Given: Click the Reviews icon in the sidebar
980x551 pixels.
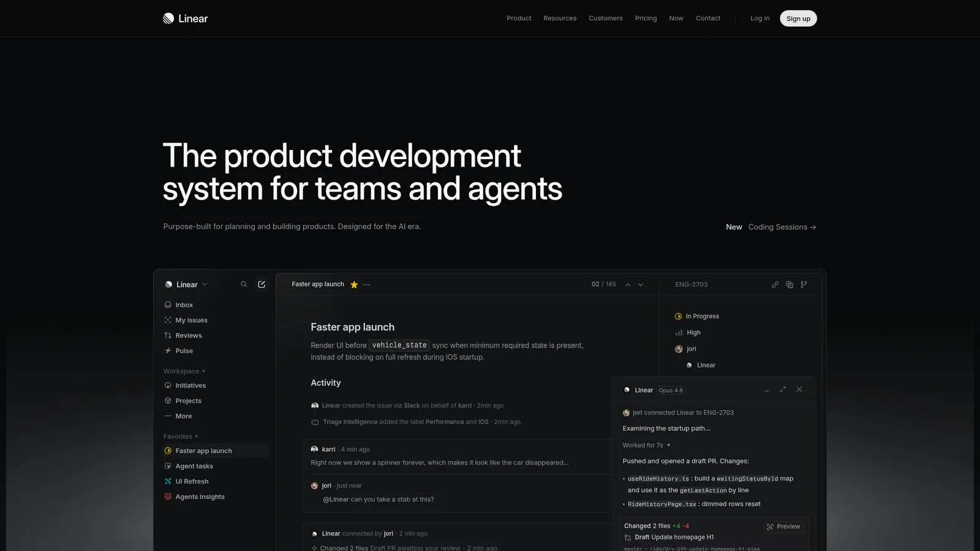Looking at the screenshot, I should [168, 335].
